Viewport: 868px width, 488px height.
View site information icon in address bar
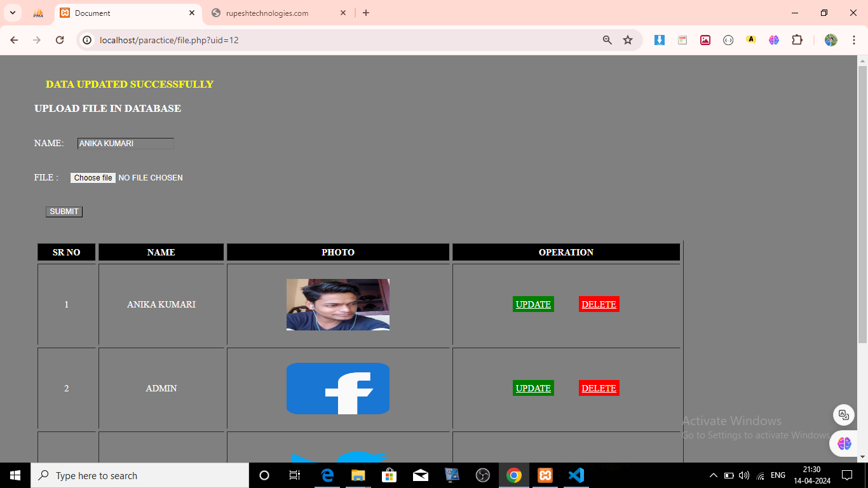[x=88, y=40]
